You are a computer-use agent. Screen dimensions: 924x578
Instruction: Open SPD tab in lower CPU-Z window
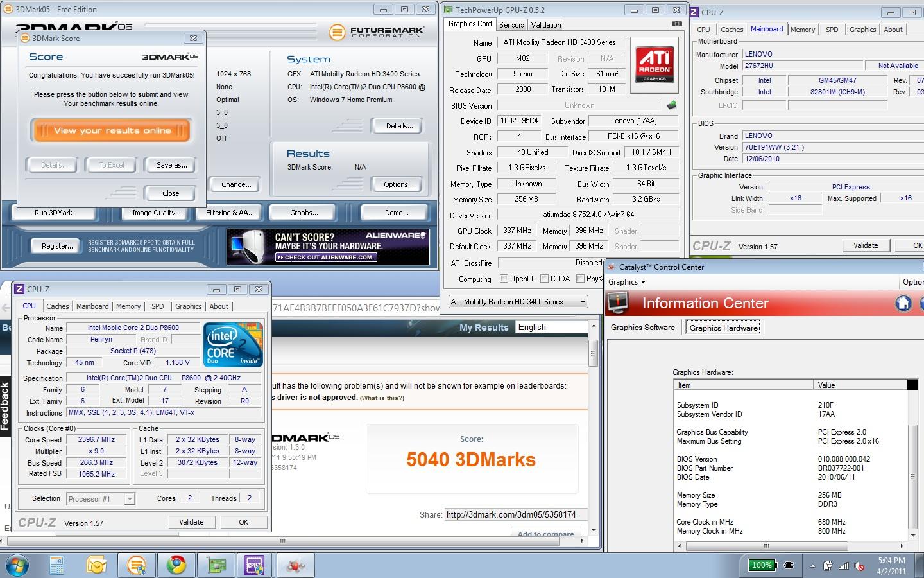tap(158, 306)
